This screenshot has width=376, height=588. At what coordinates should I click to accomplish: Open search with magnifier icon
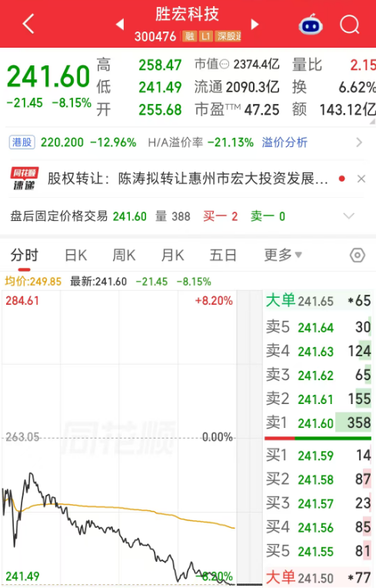coord(349,25)
